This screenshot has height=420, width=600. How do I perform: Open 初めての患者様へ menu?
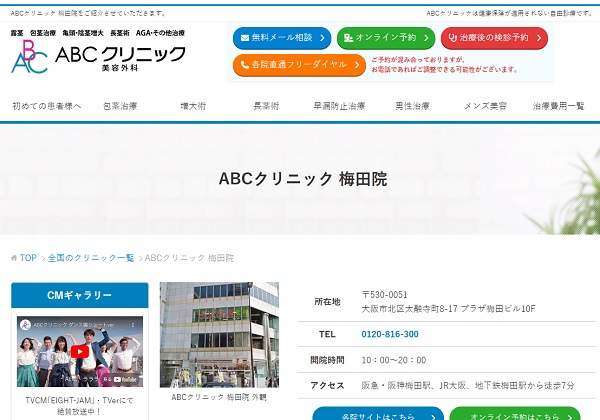[46, 106]
